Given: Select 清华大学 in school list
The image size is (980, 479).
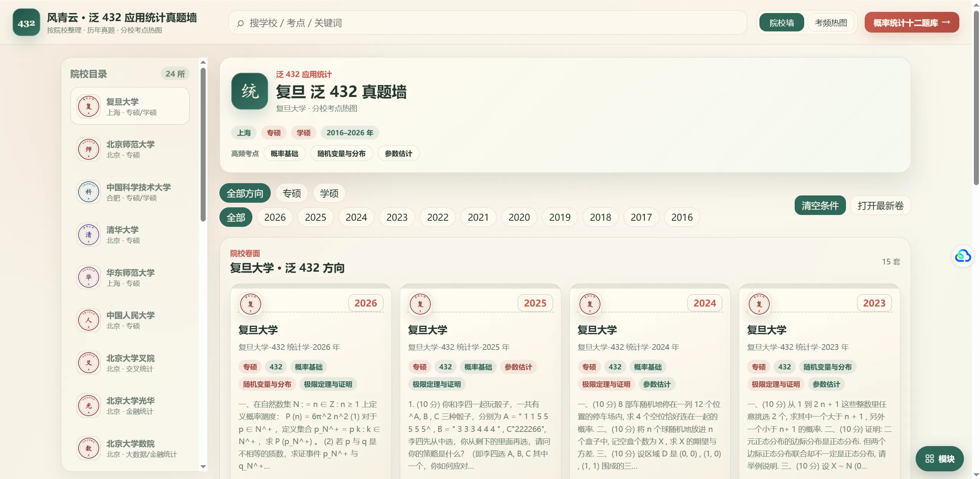Looking at the screenshot, I should pyautogui.click(x=130, y=235).
